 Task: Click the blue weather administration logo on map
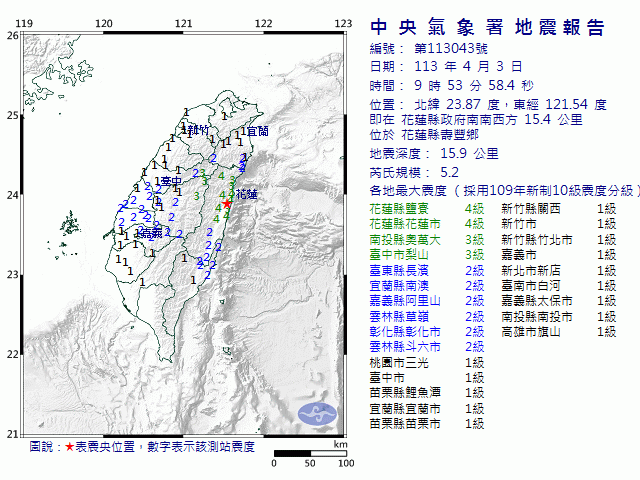318,414
